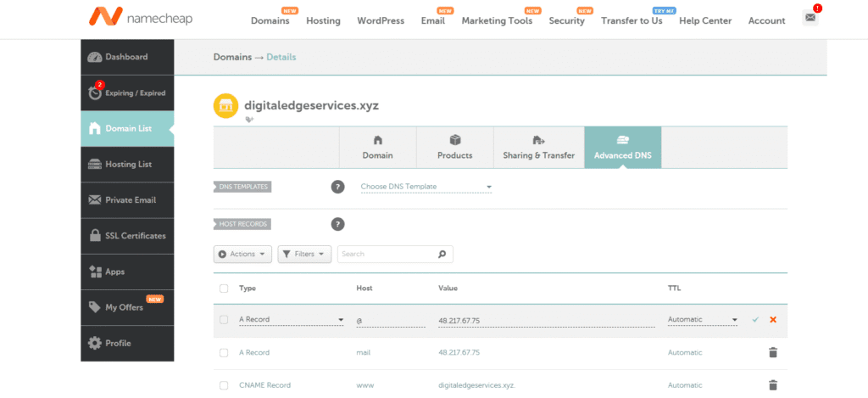Click the Value field with 48.217.67.75 in edit row
Screen dimensions: 868x398
(x=547, y=320)
